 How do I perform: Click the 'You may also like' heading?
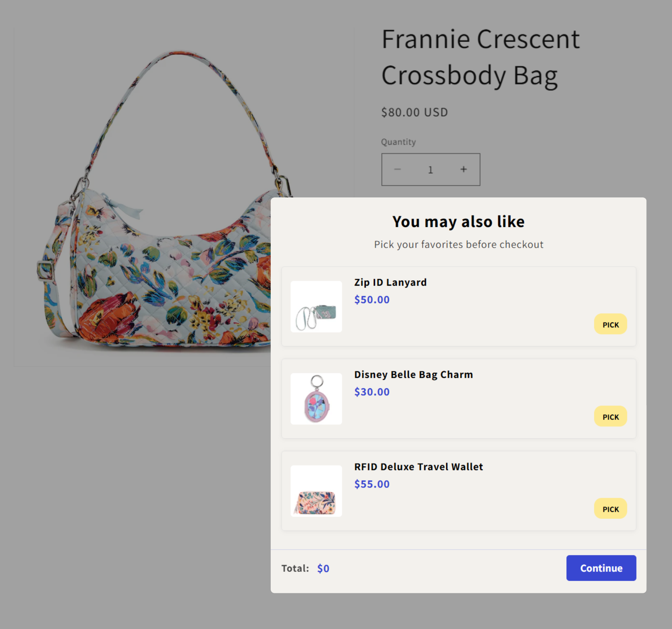click(x=458, y=222)
